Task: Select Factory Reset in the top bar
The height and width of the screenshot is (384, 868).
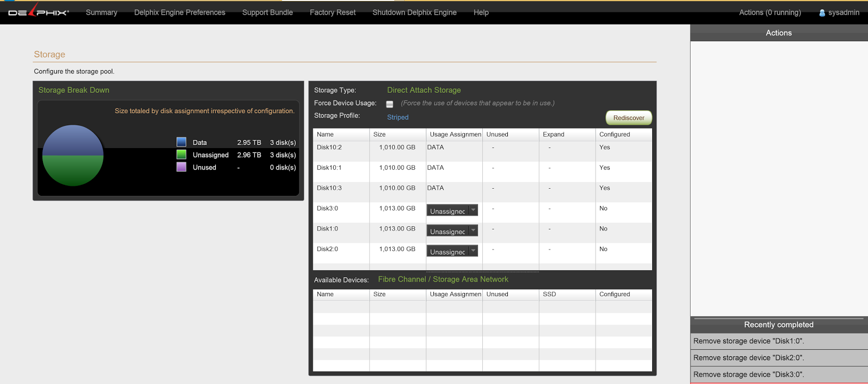Action: (333, 12)
